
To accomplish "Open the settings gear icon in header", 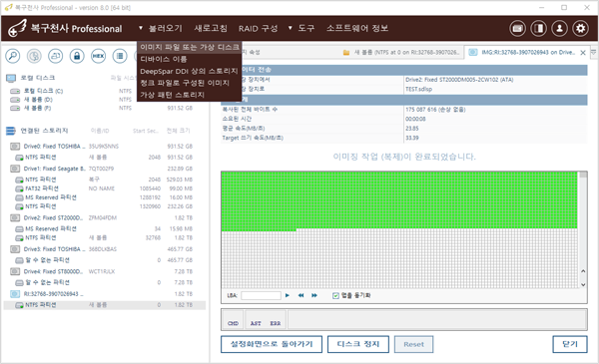I will 580,28.
